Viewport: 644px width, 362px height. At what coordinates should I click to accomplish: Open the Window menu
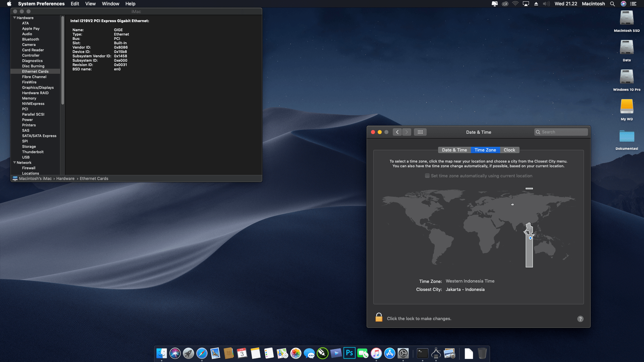tap(110, 4)
